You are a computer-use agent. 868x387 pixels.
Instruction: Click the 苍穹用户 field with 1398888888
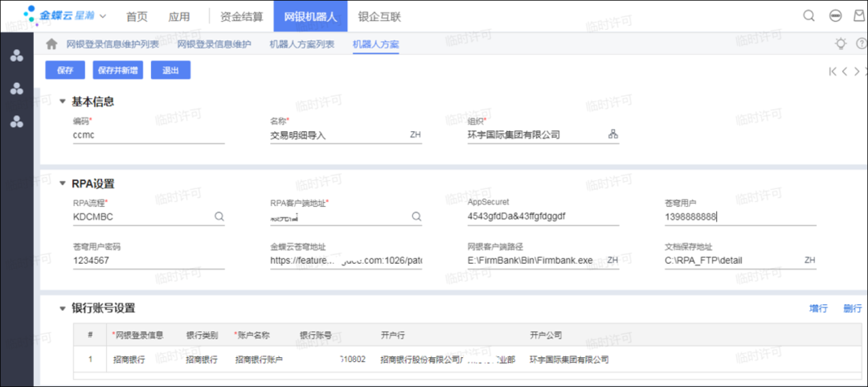tap(740, 216)
